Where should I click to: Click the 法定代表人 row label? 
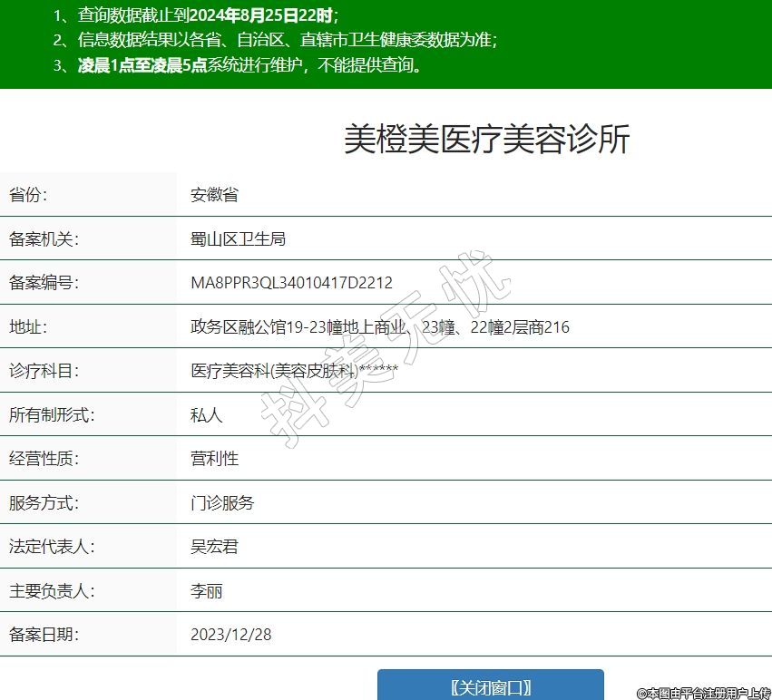(52, 547)
